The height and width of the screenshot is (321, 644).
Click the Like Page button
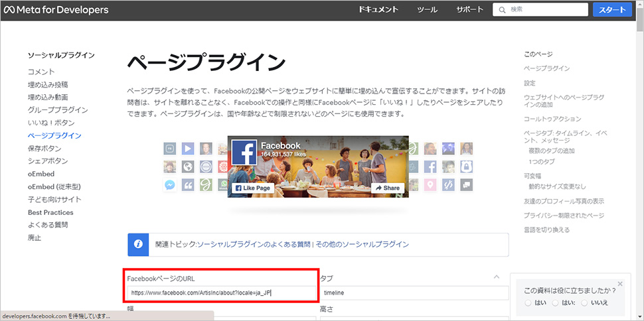(x=252, y=188)
